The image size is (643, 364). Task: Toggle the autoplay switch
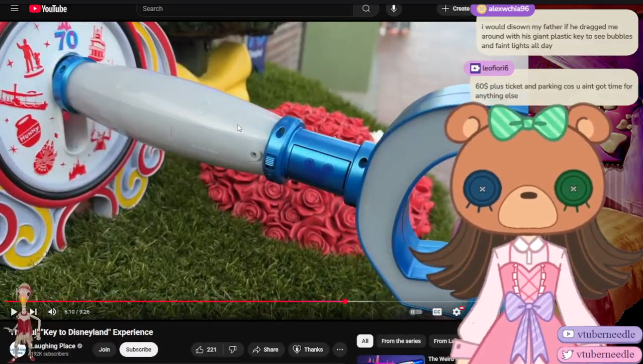coord(416,312)
